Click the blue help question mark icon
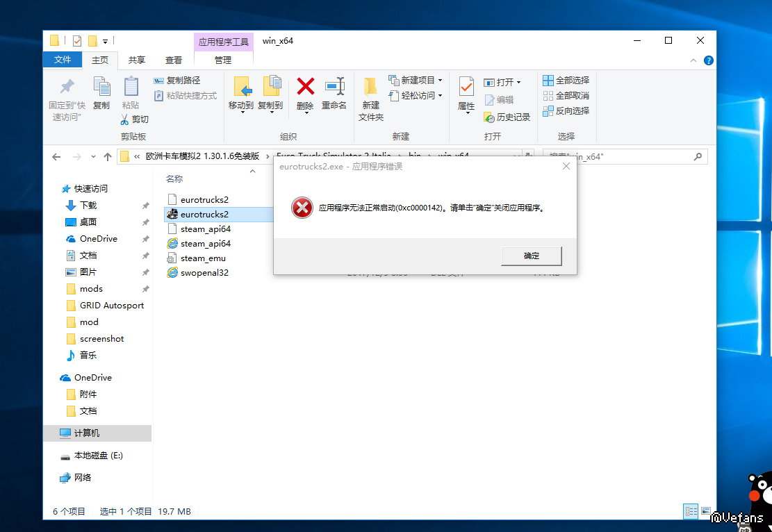This screenshot has height=532, width=772. pyautogui.click(x=709, y=60)
